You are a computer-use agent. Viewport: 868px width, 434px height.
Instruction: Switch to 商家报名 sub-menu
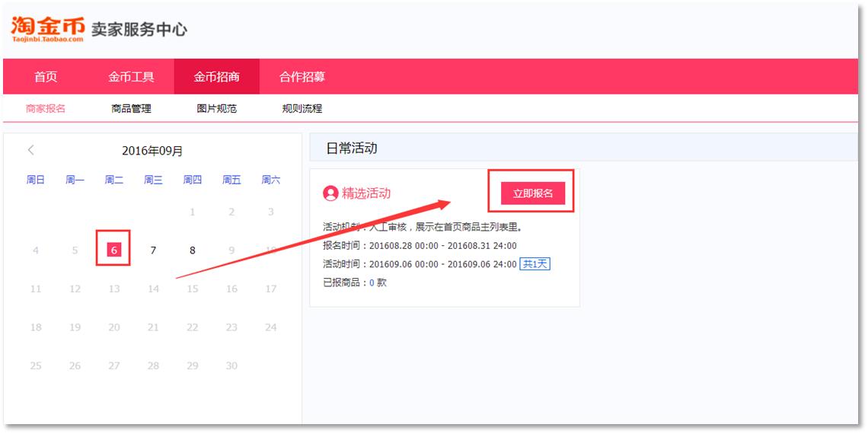point(46,108)
